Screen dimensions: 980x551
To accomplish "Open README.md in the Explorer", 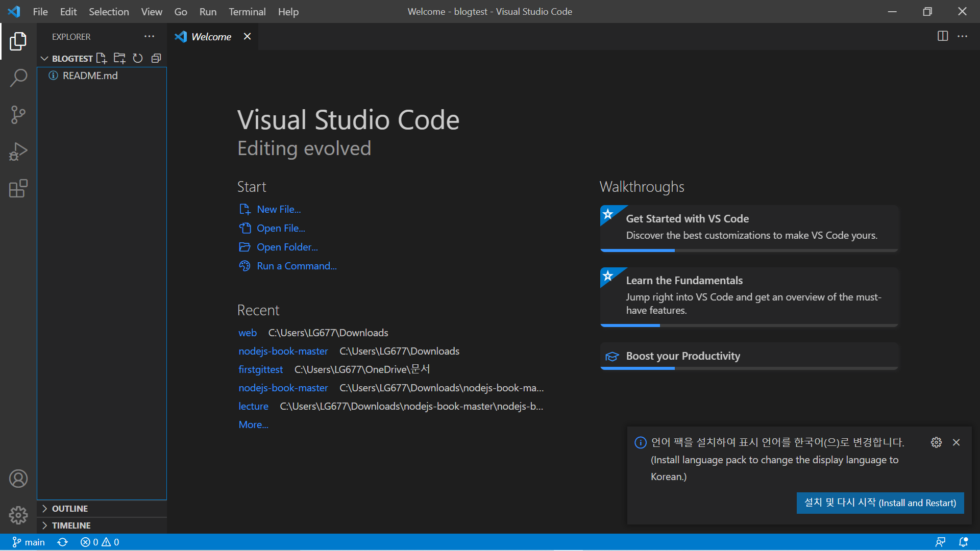I will tap(102, 76).
